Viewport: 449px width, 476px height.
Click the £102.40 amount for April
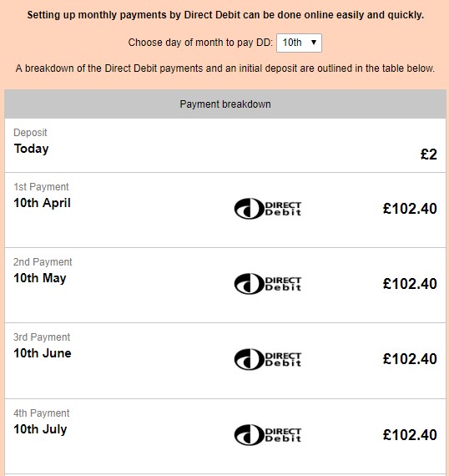coord(410,209)
